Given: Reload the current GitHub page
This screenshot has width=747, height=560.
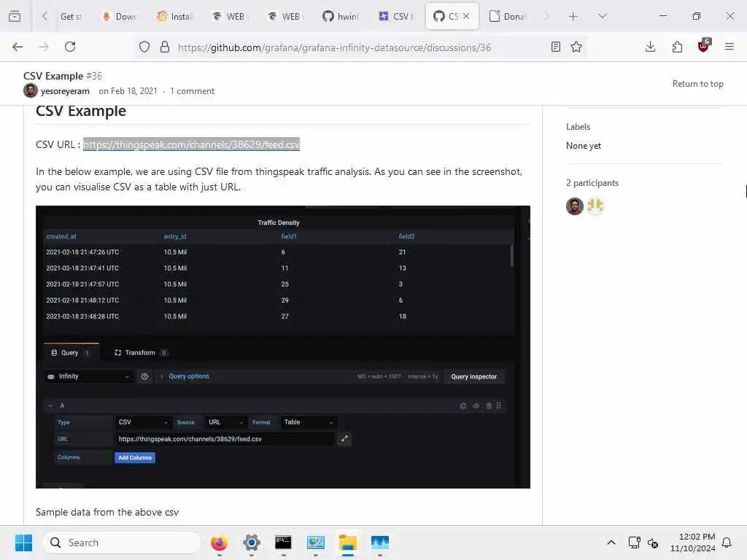Looking at the screenshot, I should tap(70, 47).
